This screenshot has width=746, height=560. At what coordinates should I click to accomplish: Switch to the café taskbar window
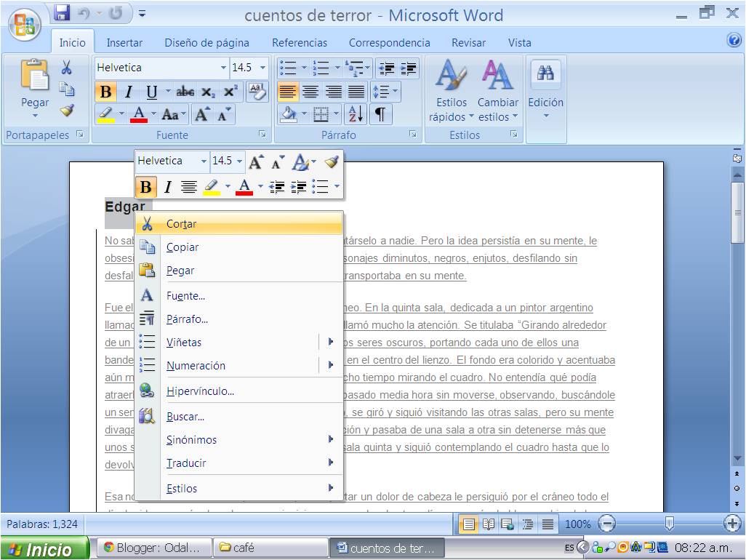(269, 547)
